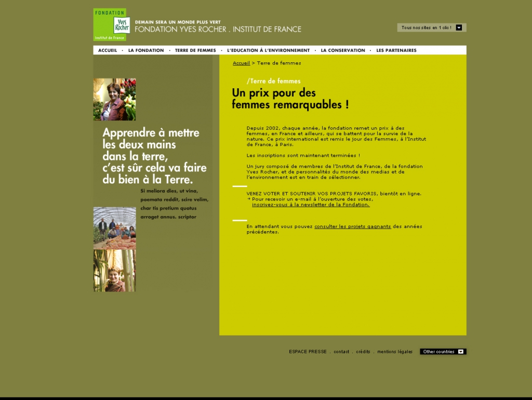Screen dimensions: 532x400
Task: Open the 'Tous nos sites en 1 clic' dropdown
Action: (x=432, y=28)
